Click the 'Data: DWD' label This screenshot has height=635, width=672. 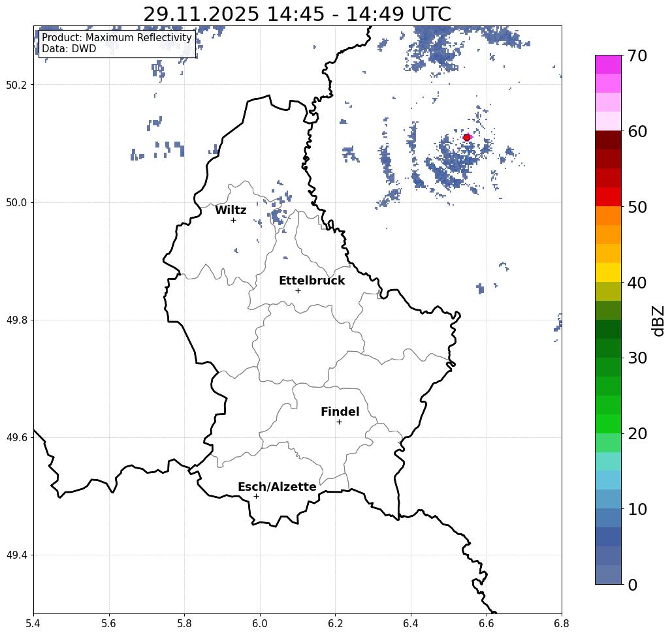[x=69, y=49]
